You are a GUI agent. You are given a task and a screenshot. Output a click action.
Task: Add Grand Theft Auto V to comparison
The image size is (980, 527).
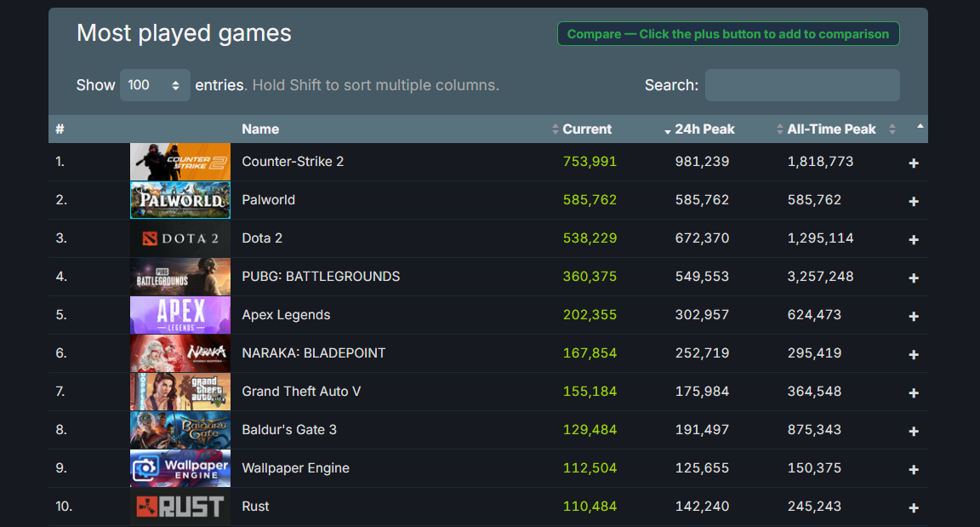(914, 392)
